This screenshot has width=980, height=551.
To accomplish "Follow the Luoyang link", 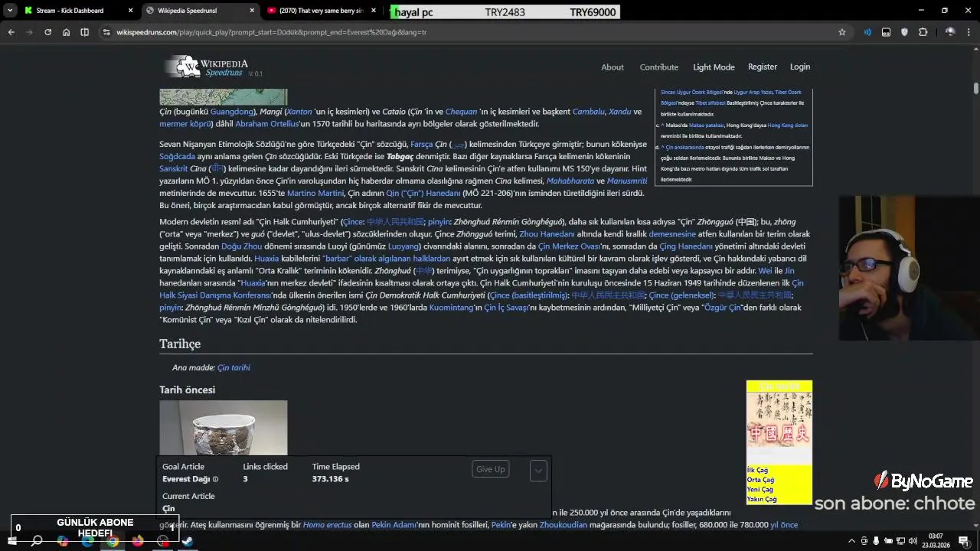I will [x=403, y=246].
